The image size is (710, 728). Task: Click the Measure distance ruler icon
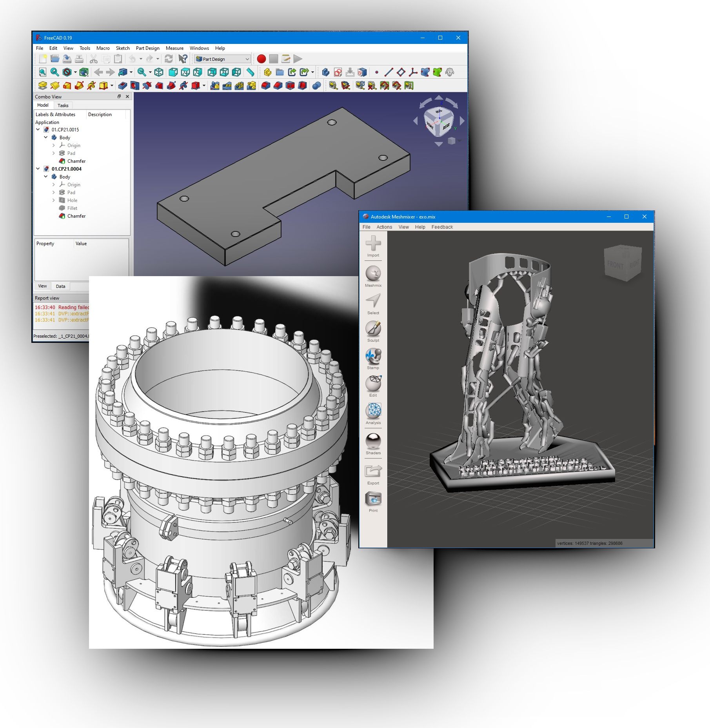[250, 72]
